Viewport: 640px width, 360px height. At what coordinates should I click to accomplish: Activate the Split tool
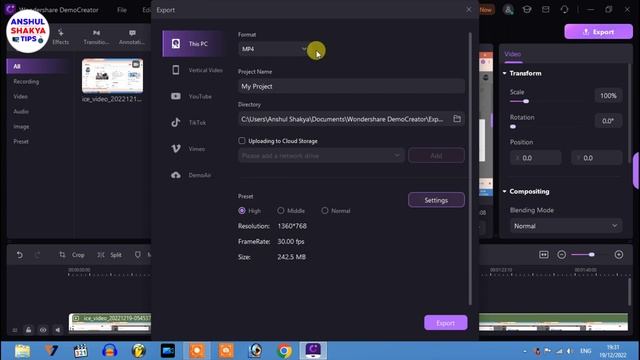point(109,255)
